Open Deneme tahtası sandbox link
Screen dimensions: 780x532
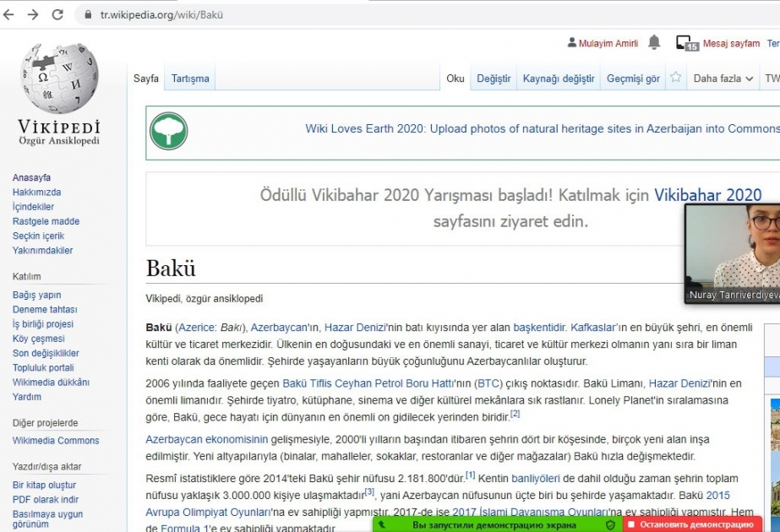click(45, 309)
